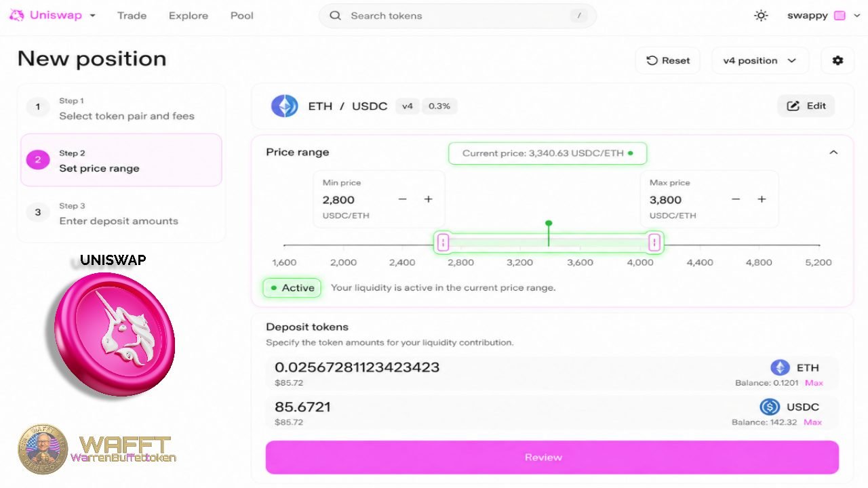Click the ETH token pair icon

(x=285, y=106)
